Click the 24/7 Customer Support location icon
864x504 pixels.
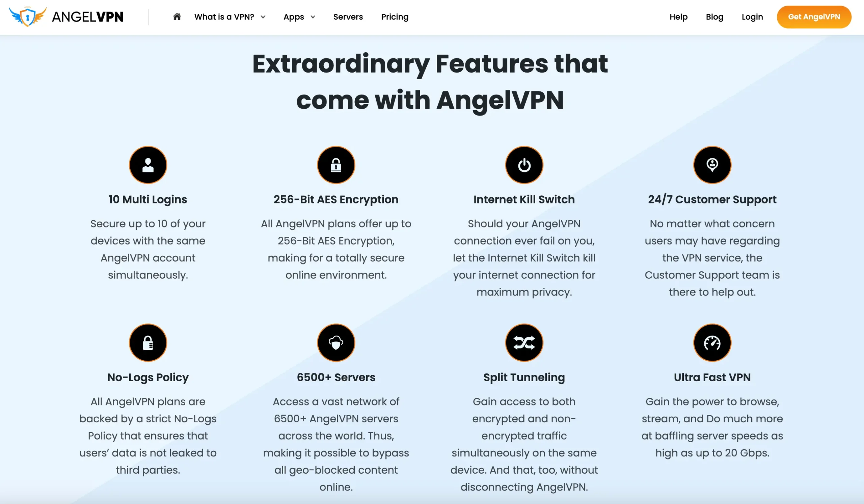pos(711,165)
